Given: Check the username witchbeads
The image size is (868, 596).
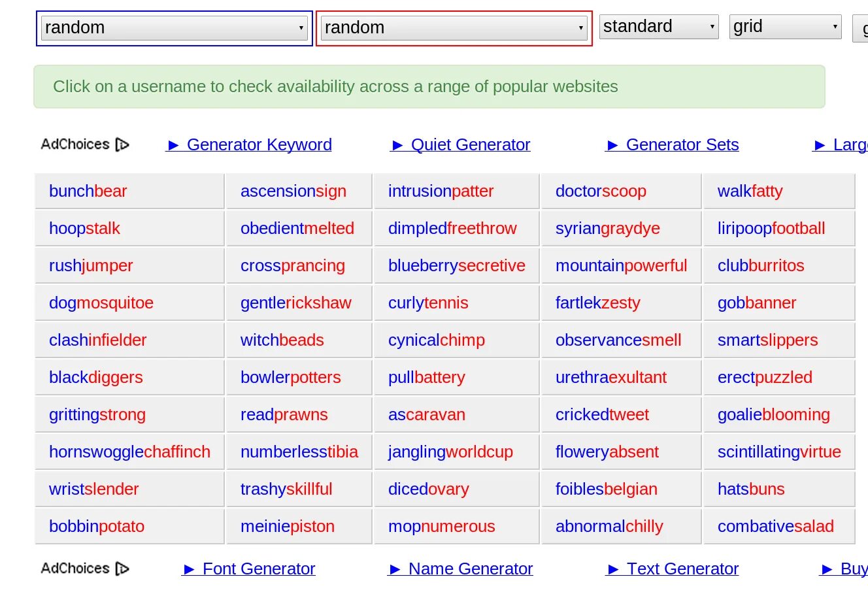Looking at the screenshot, I should pyautogui.click(x=282, y=340).
